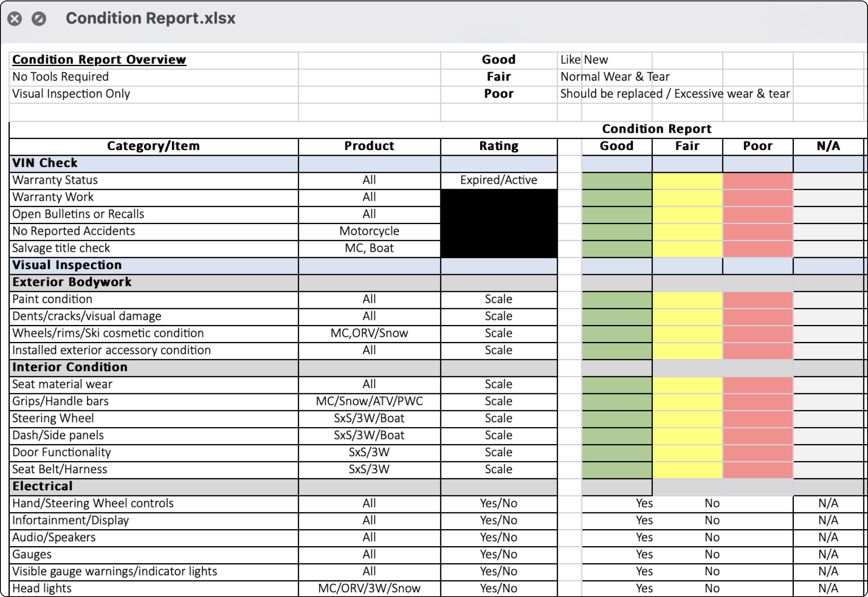Image resolution: width=868 pixels, height=597 pixels.
Task: Select green Good cell for Warranty Status
Action: (x=616, y=180)
